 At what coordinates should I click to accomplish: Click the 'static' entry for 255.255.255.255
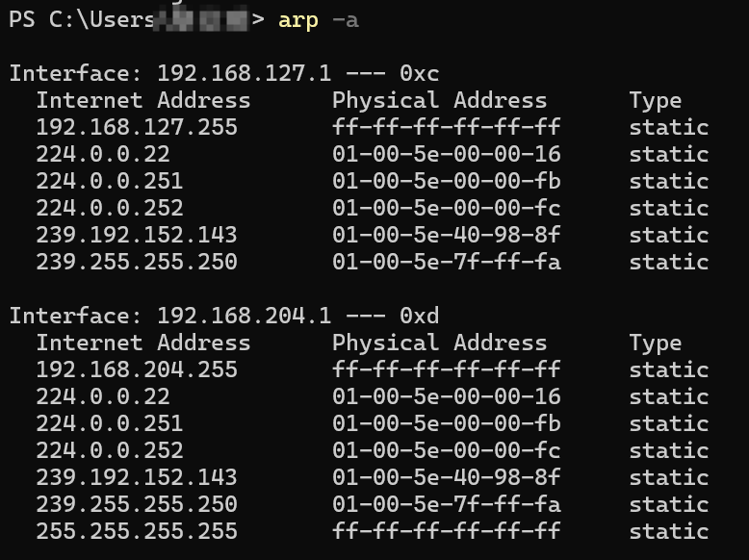pyautogui.click(x=669, y=531)
